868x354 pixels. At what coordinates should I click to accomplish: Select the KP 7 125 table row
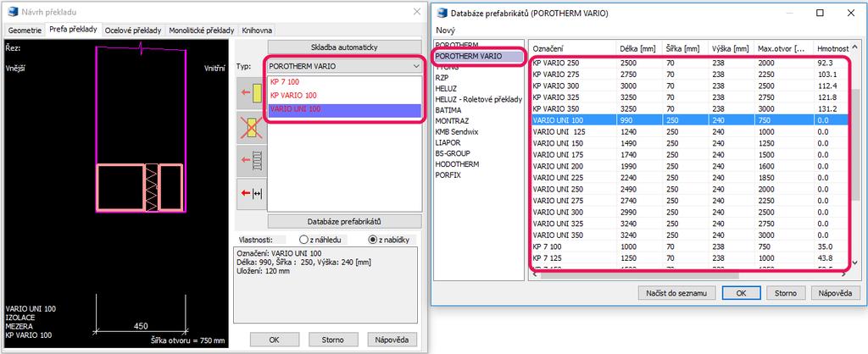click(x=690, y=257)
